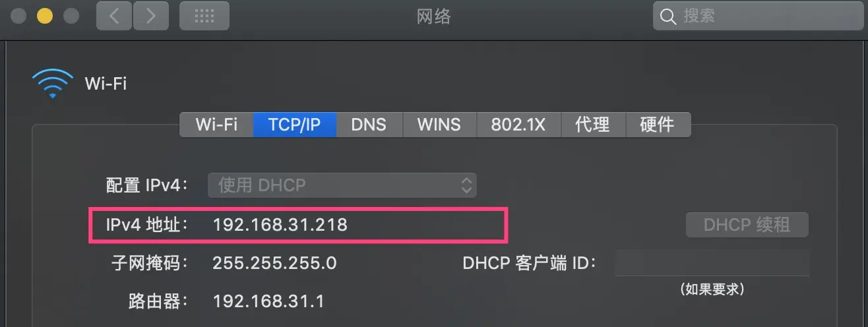Switch to the Wi-Fi tab

(216, 124)
